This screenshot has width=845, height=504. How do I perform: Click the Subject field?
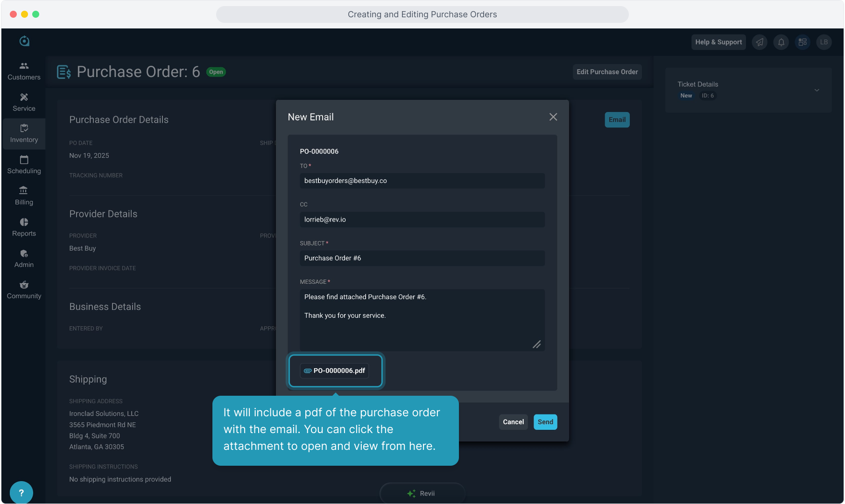(x=422, y=259)
